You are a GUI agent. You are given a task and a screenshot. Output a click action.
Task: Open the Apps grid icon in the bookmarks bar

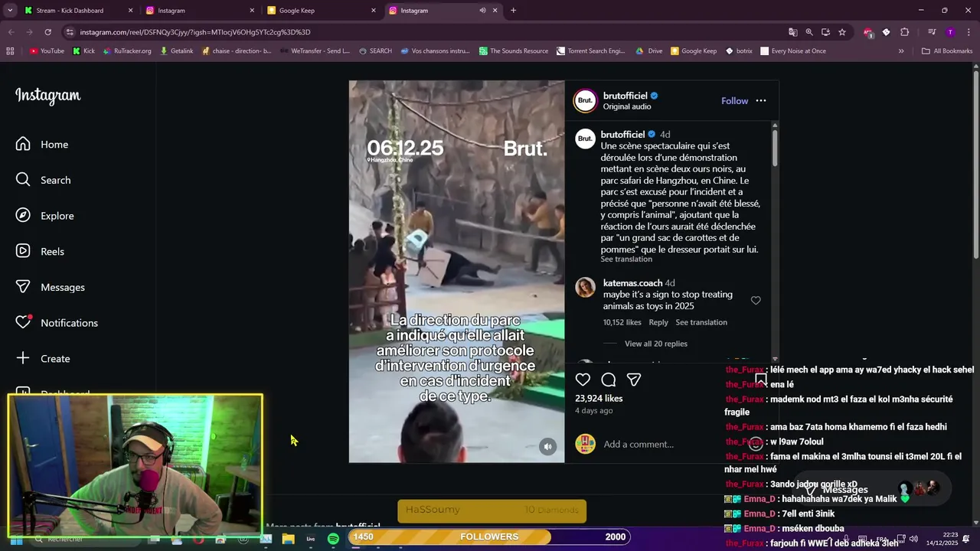tap(10, 51)
